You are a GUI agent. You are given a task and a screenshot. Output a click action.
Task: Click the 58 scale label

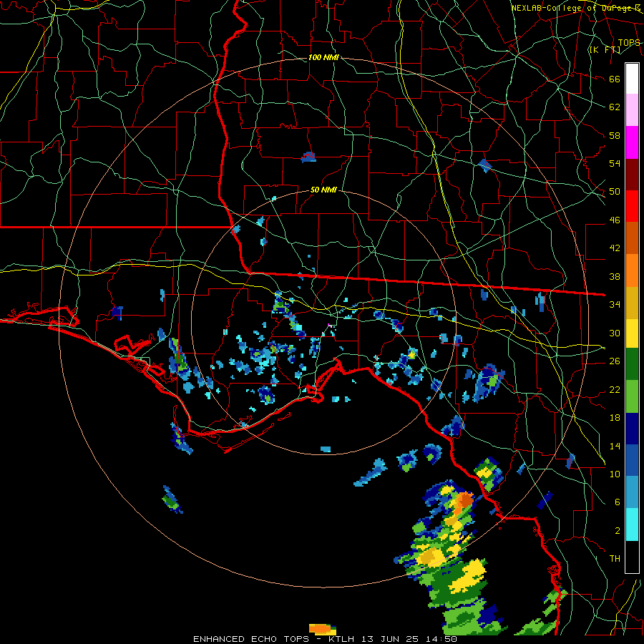click(x=615, y=135)
